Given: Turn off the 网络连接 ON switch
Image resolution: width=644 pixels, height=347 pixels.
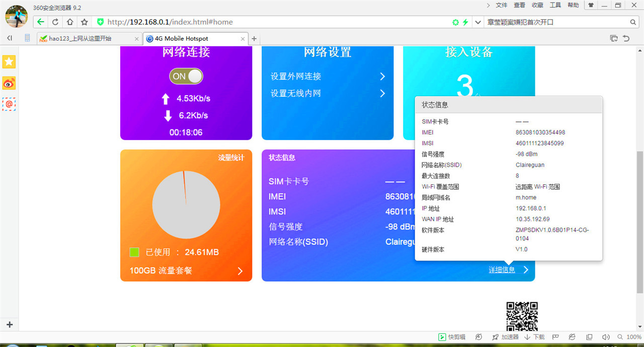Looking at the screenshot, I should click(186, 76).
